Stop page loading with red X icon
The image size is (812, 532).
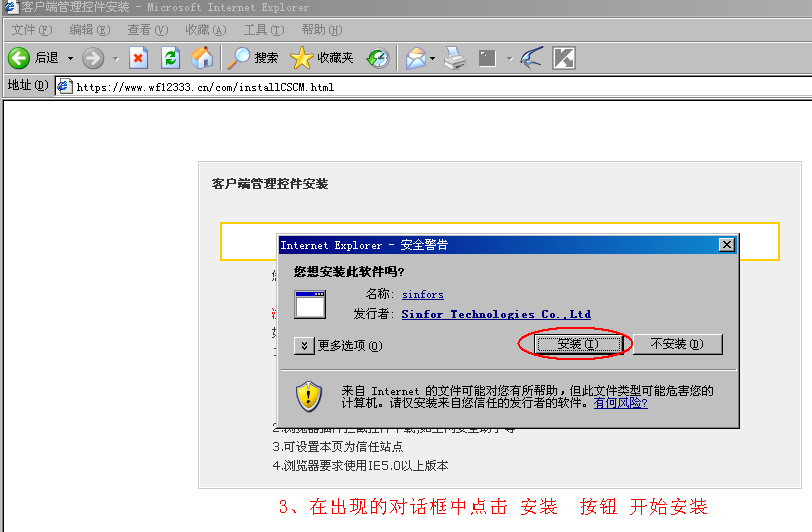pyautogui.click(x=138, y=59)
